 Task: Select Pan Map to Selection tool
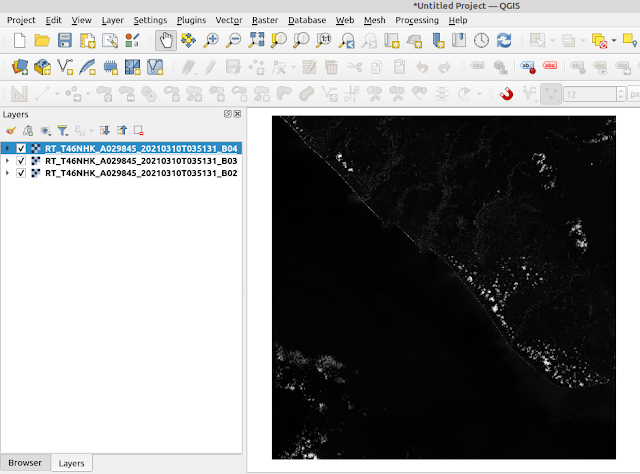(x=188, y=40)
